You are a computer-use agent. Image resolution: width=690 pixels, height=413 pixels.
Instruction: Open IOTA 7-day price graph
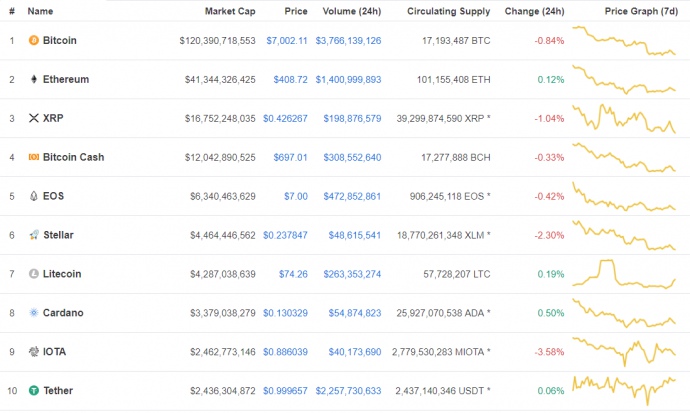[624, 352]
